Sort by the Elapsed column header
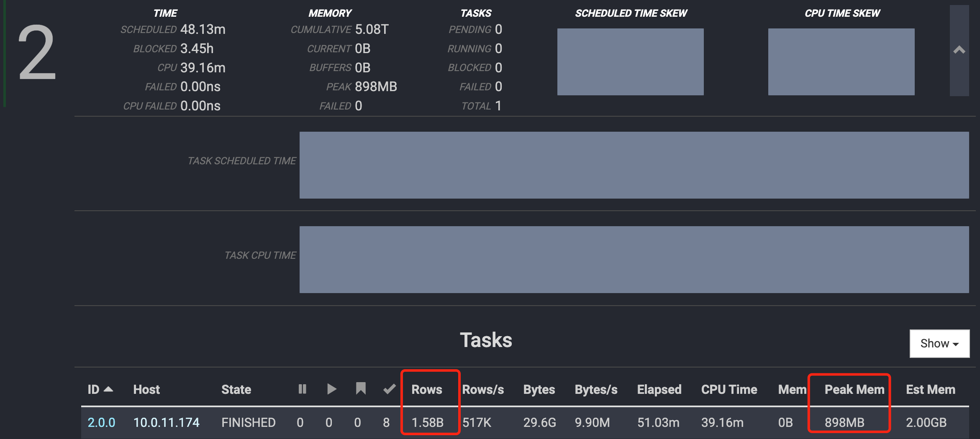 [659, 389]
